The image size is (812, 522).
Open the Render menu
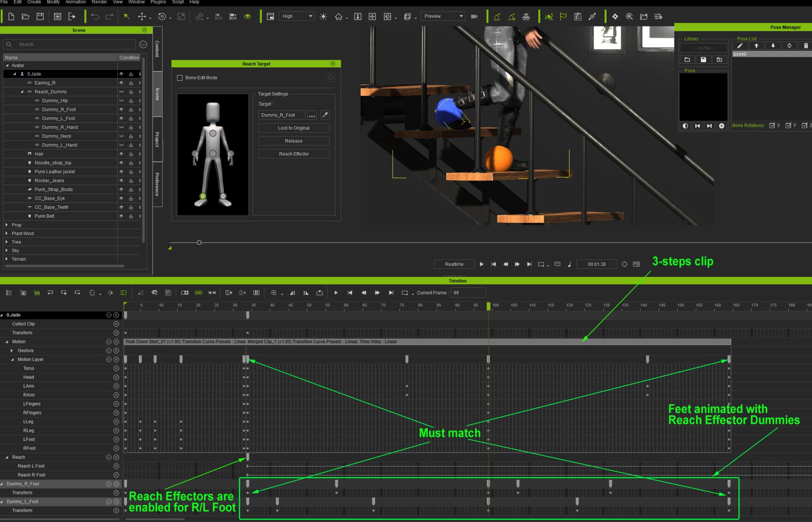point(99,2)
